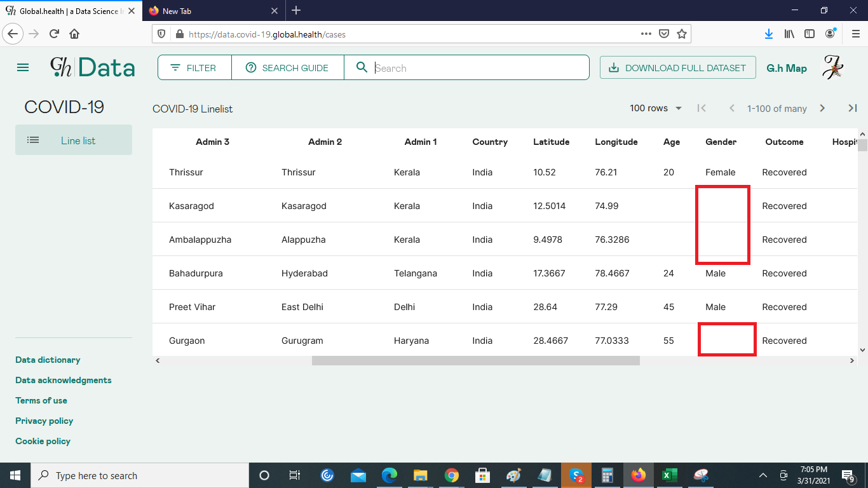Click DOWNLOAD FULL DATASET button
Viewport: 868px width, 488px height.
click(x=677, y=68)
